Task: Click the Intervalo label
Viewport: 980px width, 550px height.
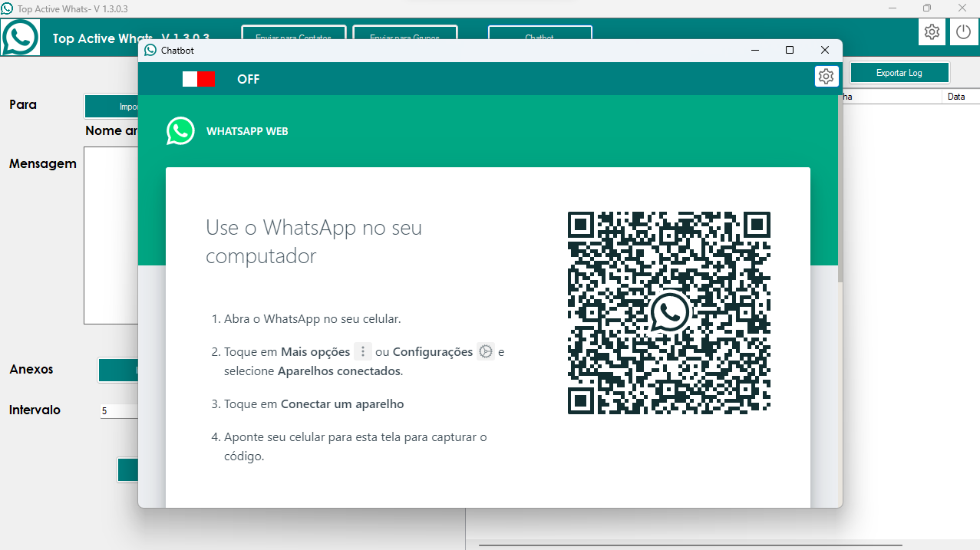Action: (x=35, y=410)
